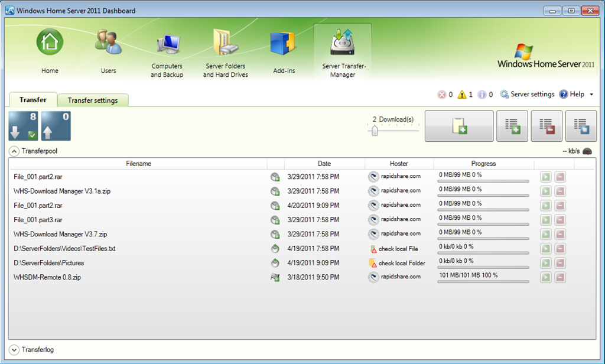Click the warning alerts icon
This screenshot has width=605, height=364.
tap(462, 95)
